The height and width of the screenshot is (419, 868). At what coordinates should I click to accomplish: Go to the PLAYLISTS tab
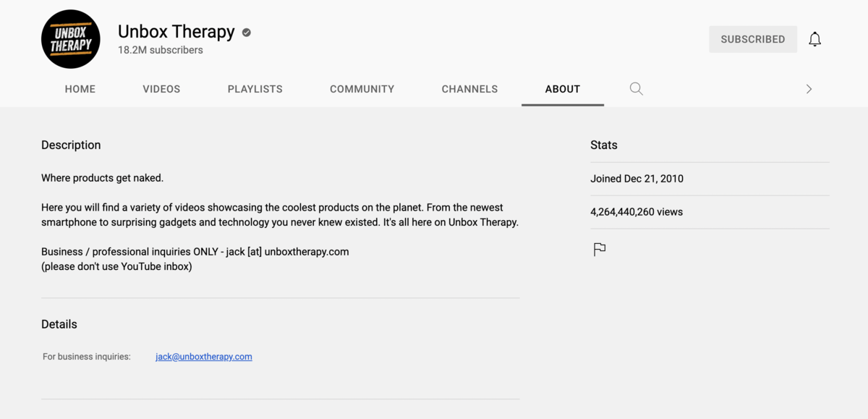[x=255, y=89]
